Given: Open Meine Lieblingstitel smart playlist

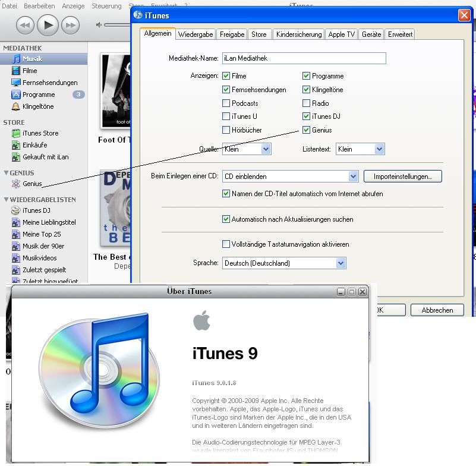Looking at the screenshot, I should tap(44, 222).
